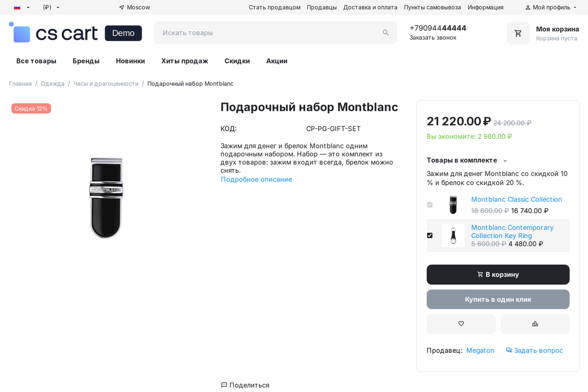Viewport: 588px width, 392px height.
Task: Toggle the Montblanc Classic Collection checkbox
Action: pyautogui.click(x=430, y=205)
